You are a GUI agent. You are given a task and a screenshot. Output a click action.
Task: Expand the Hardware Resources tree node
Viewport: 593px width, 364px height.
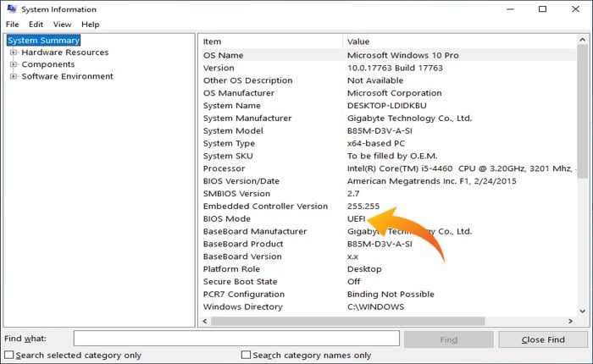coord(14,52)
